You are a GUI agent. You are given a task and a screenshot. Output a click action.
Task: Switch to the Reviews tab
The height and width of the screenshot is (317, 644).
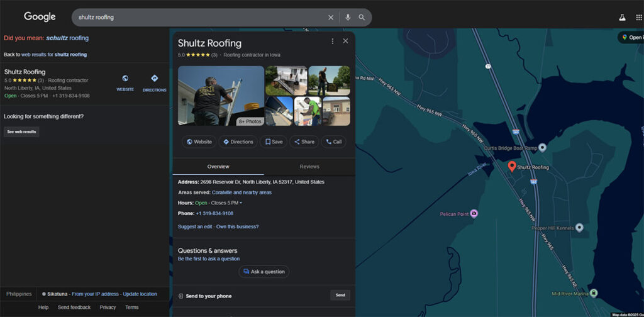pos(309,166)
